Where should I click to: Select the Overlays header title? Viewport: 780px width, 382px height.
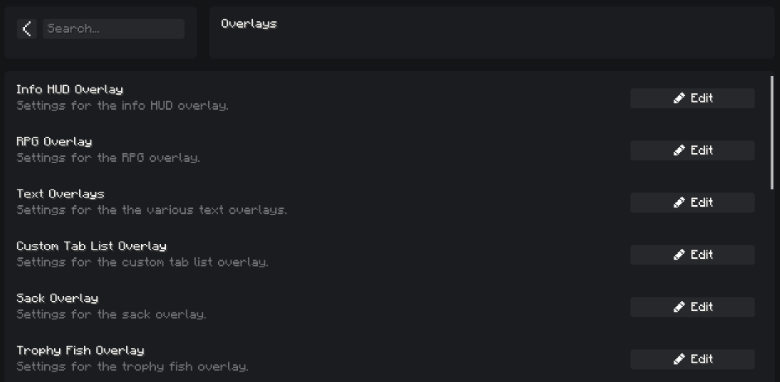[249, 24]
